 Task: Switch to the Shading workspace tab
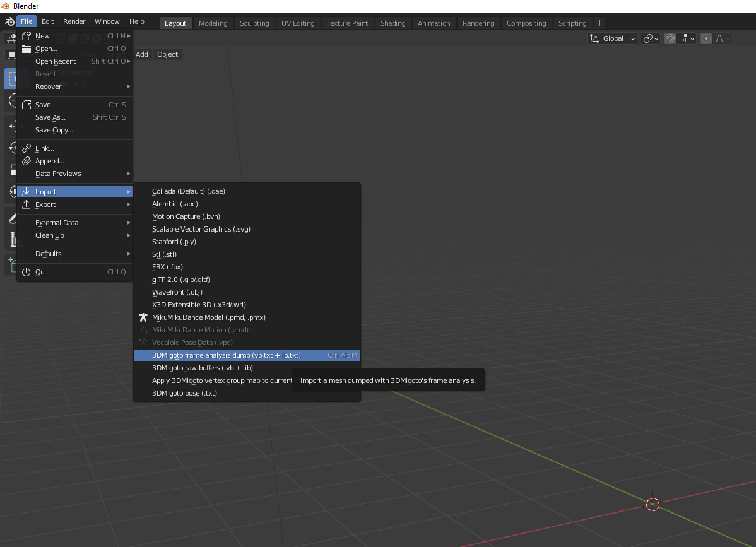[x=393, y=23]
